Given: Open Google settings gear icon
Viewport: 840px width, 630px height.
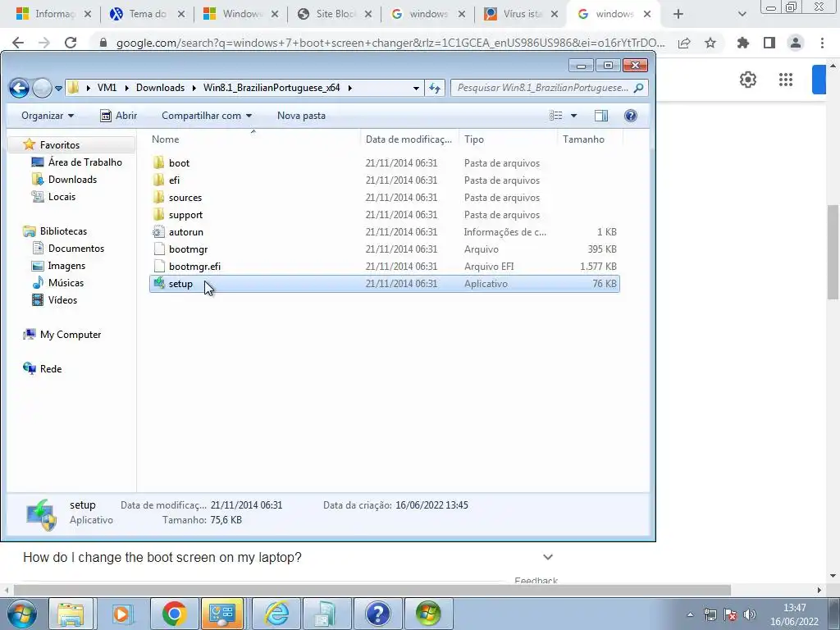Looking at the screenshot, I should (x=748, y=80).
